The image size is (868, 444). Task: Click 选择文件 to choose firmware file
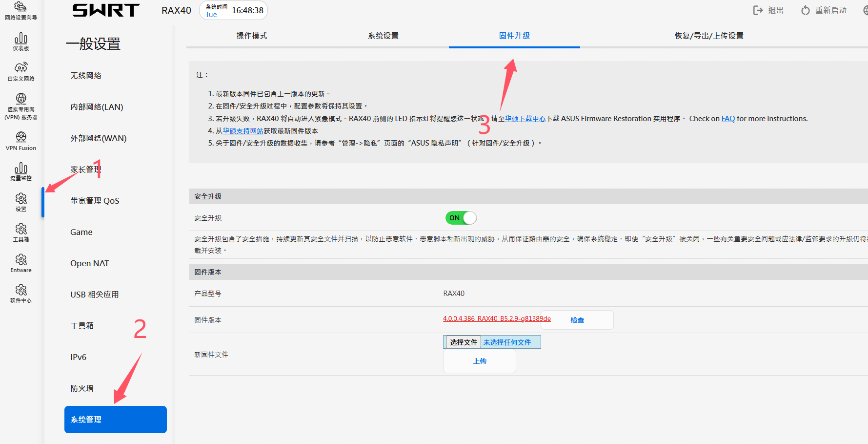click(x=463, y=342)
